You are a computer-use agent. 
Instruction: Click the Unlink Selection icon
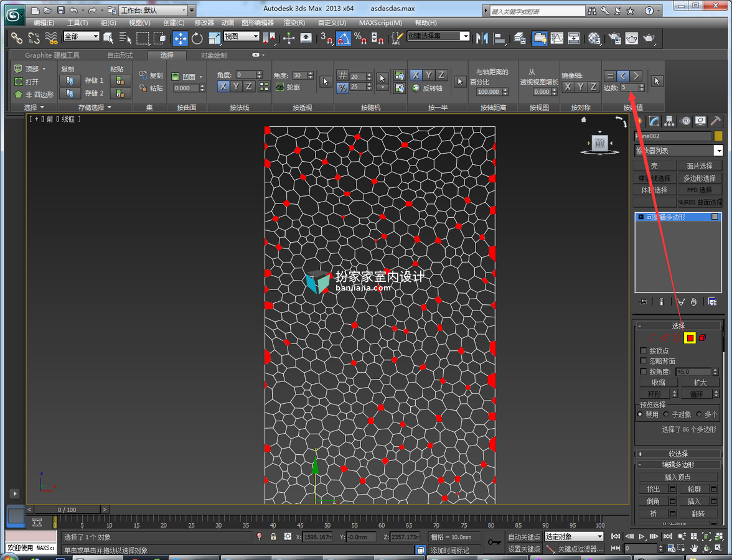(34, 39)
